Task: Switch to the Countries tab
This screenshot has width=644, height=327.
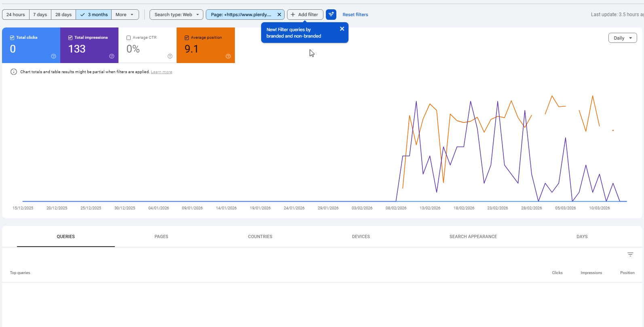Action: coord(260,236)
